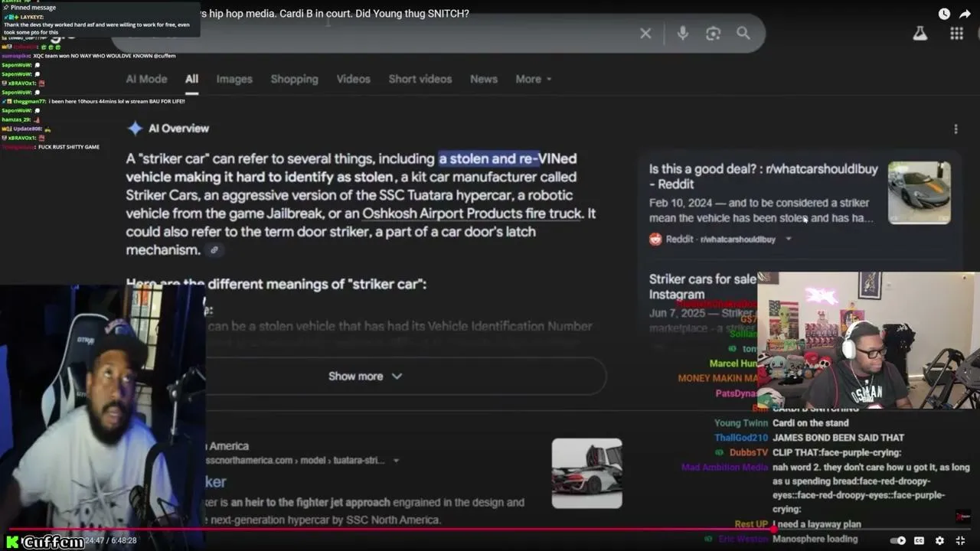Toggle the autoplay switch in player

[897, 540]
